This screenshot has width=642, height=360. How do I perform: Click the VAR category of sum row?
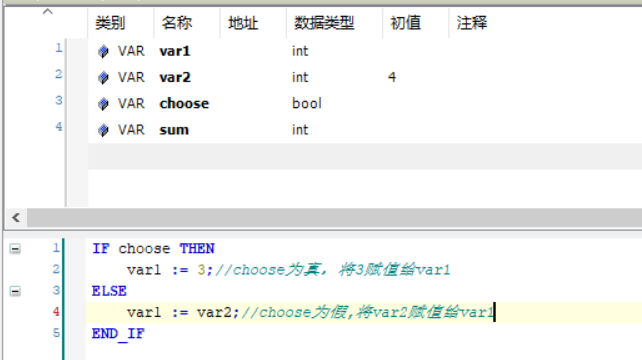[131, 130]
